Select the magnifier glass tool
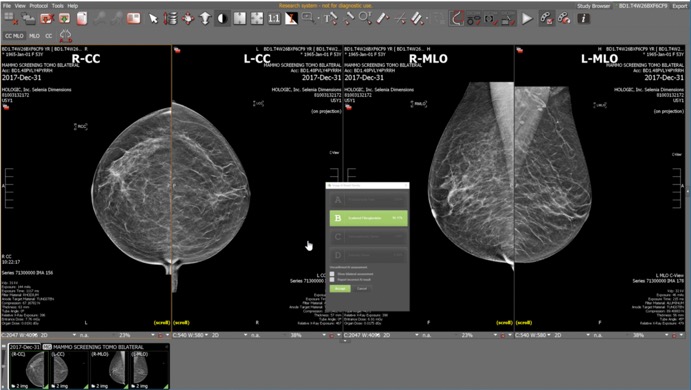 pyautogui.click(x=307, y=18)
